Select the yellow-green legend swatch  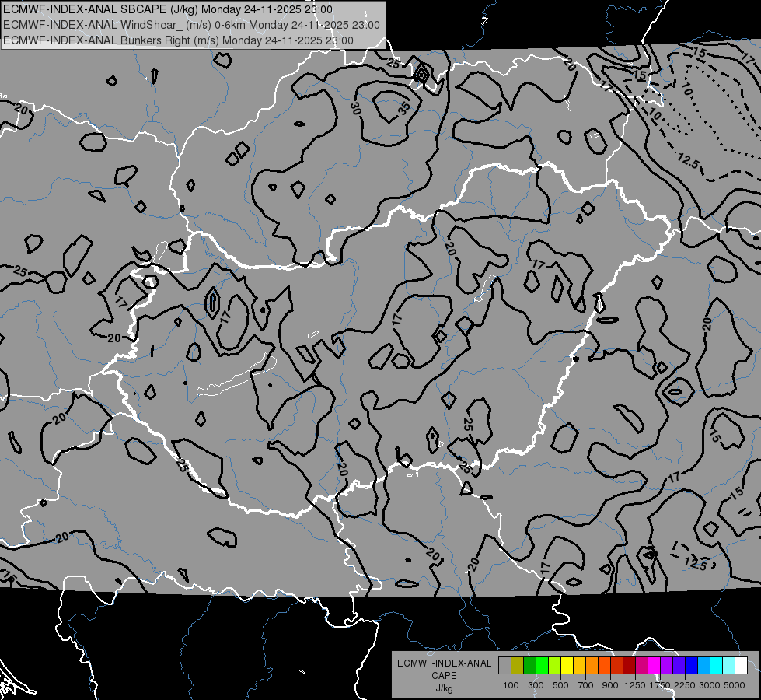[554, 666]
